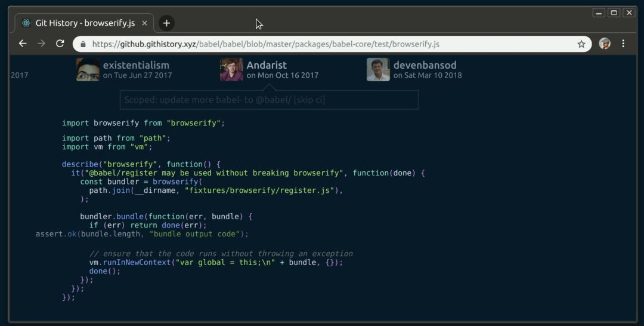Click the browser forward arrow

click(41, 44)
